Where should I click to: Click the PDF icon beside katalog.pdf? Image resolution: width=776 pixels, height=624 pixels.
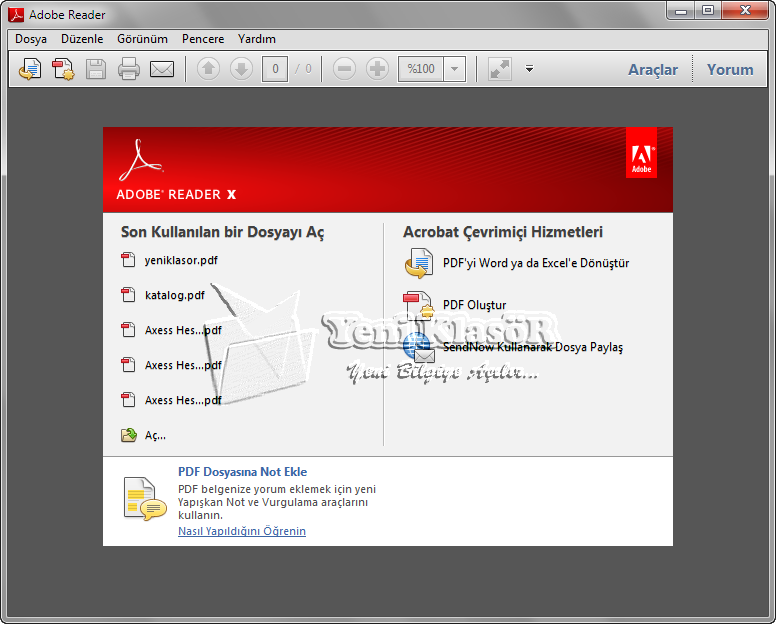[x=128, y=295]
